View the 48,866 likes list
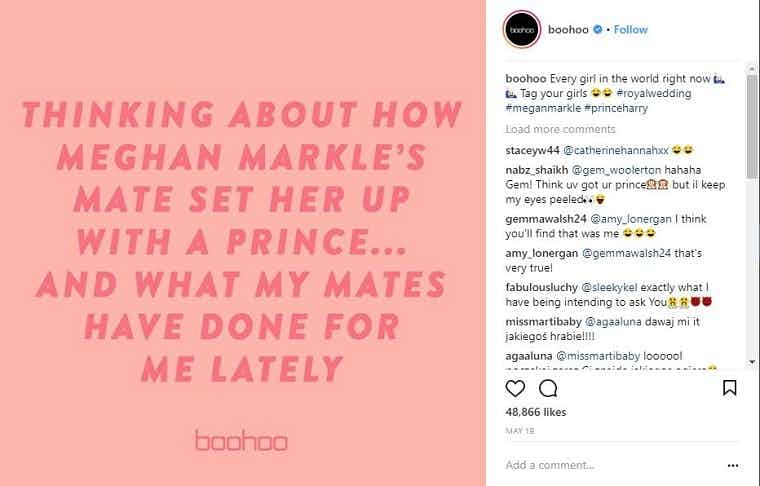Viewport: 760px width, 486px height. (536, 412)
